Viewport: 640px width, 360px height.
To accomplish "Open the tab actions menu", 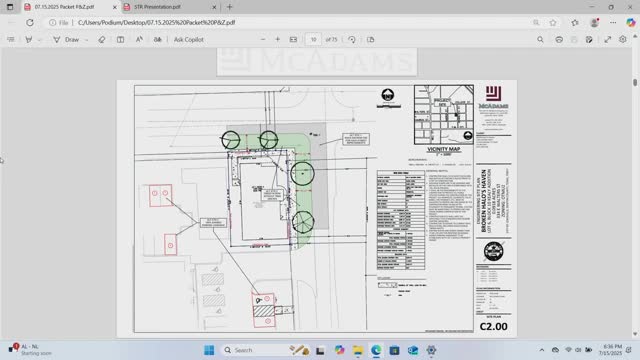I will pyautogui.click(x=10, y=7).
